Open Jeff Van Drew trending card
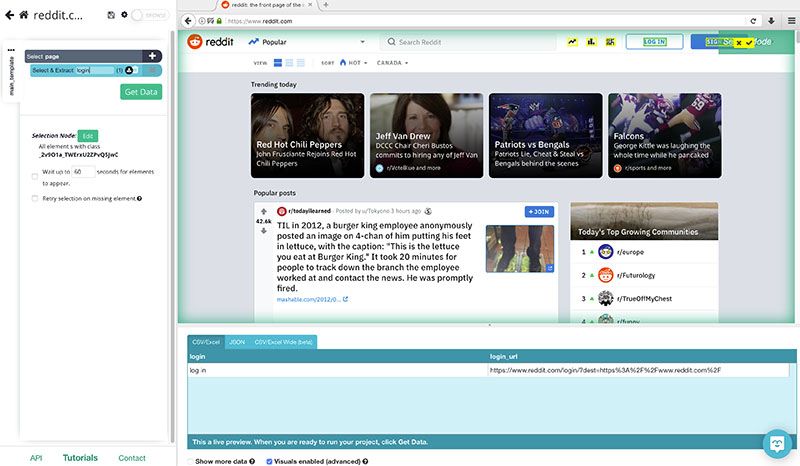Image resolution: width=800 pixels, height=466 pixels. (427, 135)
